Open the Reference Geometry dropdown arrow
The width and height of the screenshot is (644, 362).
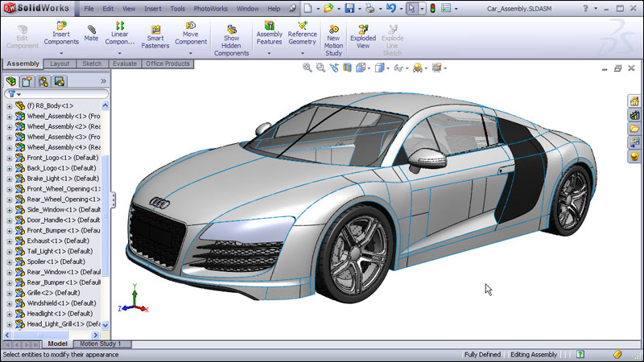302,54
